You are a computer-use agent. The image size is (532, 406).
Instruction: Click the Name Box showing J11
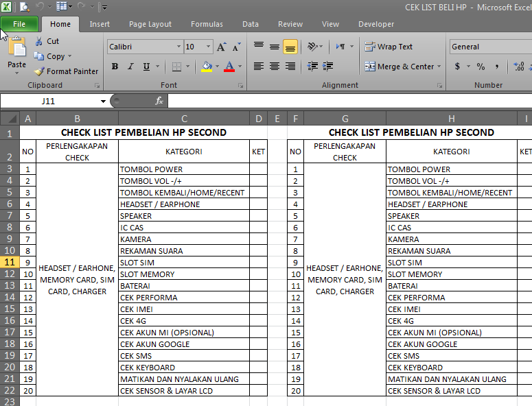coord(49,101)
